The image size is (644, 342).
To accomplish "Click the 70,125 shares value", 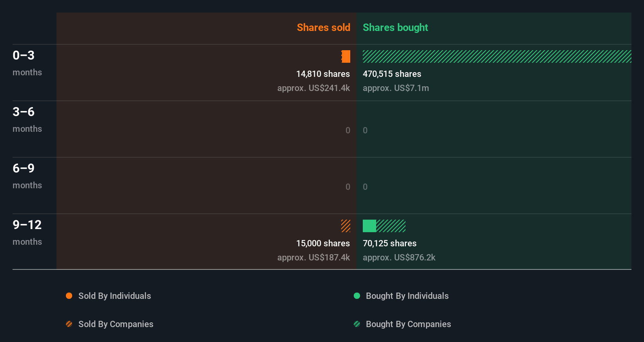I will point(389,244).
